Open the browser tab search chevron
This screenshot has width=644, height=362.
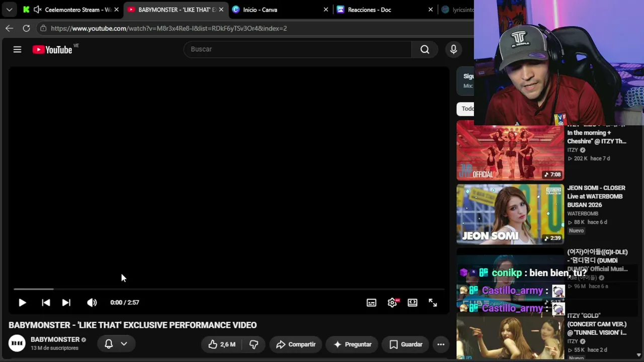tap(9, 10)
